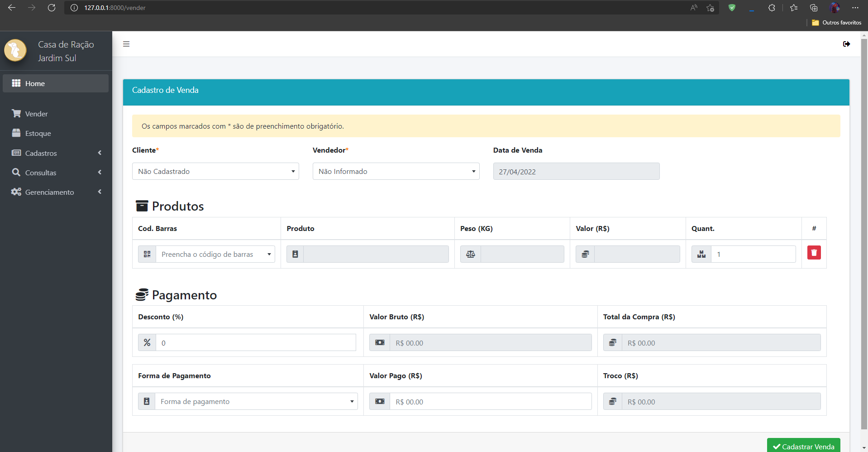Click the balance scale icon for Peso

471,254
